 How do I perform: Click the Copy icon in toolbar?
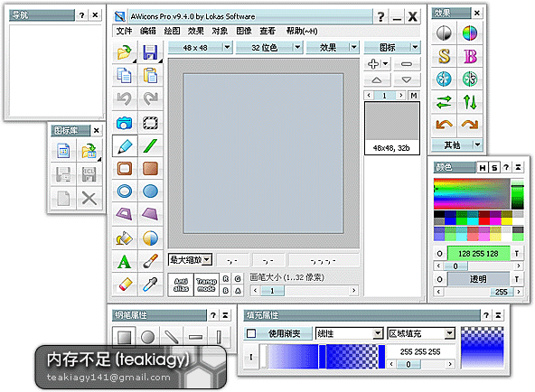[x=125, y=75]
